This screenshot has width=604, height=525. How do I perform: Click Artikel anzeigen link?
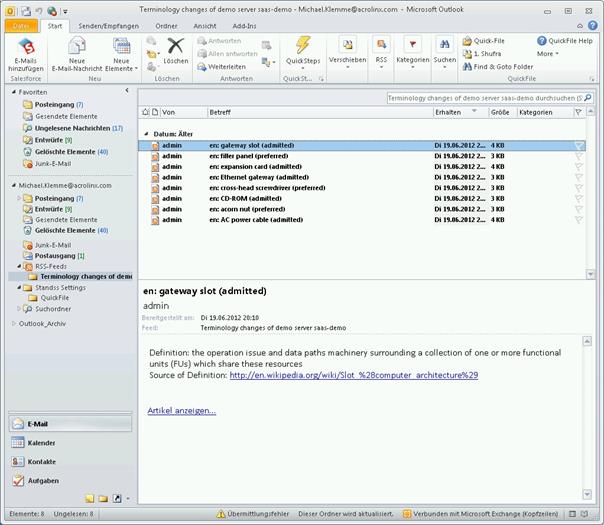(x=181, y=411)
